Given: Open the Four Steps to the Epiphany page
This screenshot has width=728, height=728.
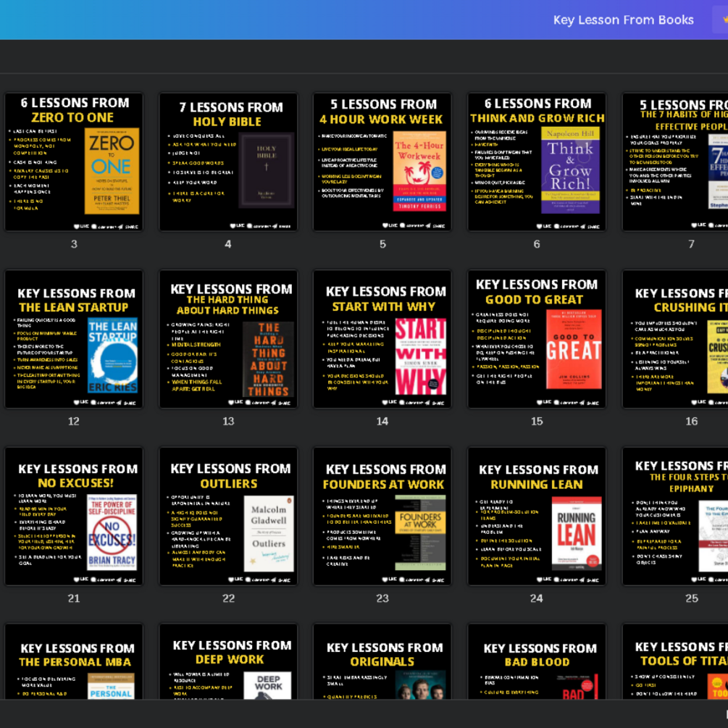Looking at the screenshot, I should 675,516.
